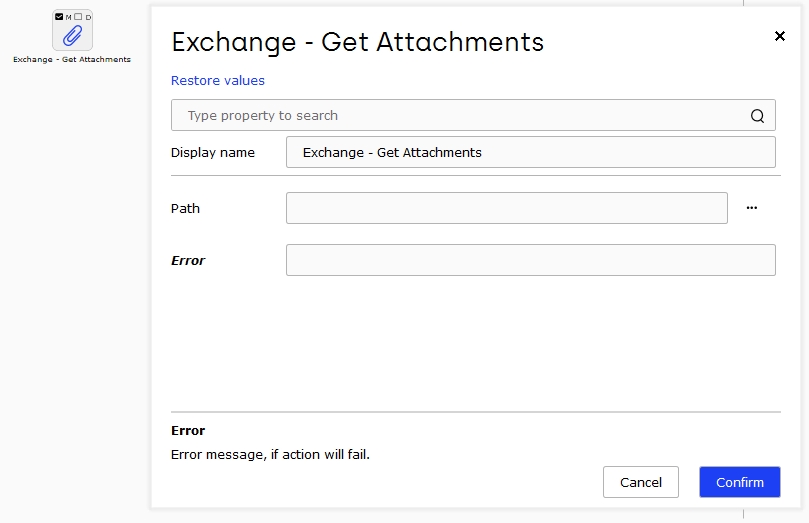The height and width of the screenshot is (523, 809).
Task: Select the italic Error property label
Action: pos(188,260)
